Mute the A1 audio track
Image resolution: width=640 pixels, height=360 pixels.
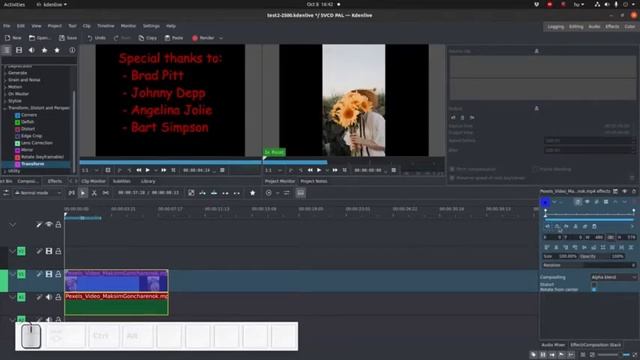click(x=49, y=297)
